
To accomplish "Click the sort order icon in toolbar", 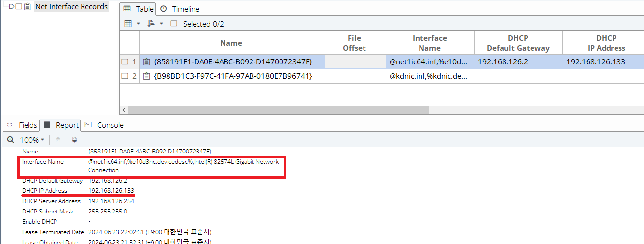I will pyautogui.click(x=151, y=24).
